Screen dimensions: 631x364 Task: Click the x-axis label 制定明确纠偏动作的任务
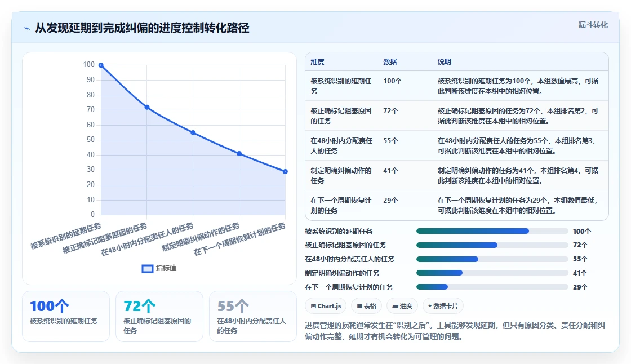click(x=201, y=237)
